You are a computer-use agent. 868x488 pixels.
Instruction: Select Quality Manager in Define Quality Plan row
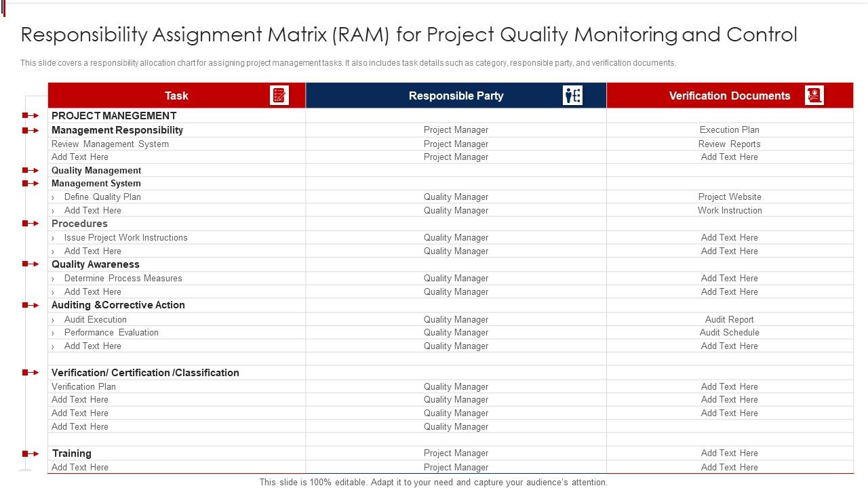pos(456,197)
